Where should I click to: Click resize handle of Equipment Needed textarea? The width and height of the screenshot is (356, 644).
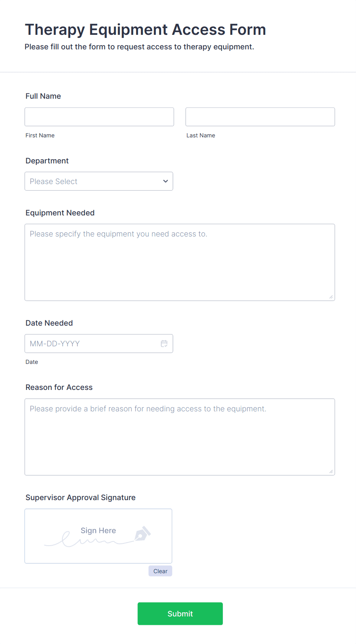331,297
